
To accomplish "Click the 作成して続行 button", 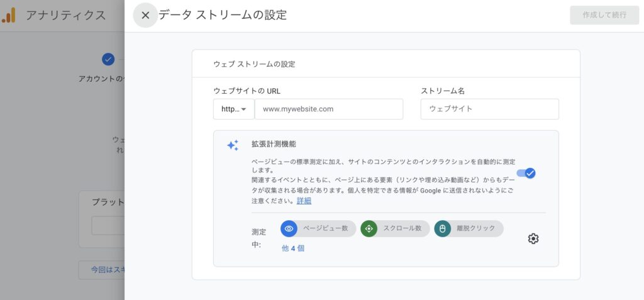I will coord(604,15).
